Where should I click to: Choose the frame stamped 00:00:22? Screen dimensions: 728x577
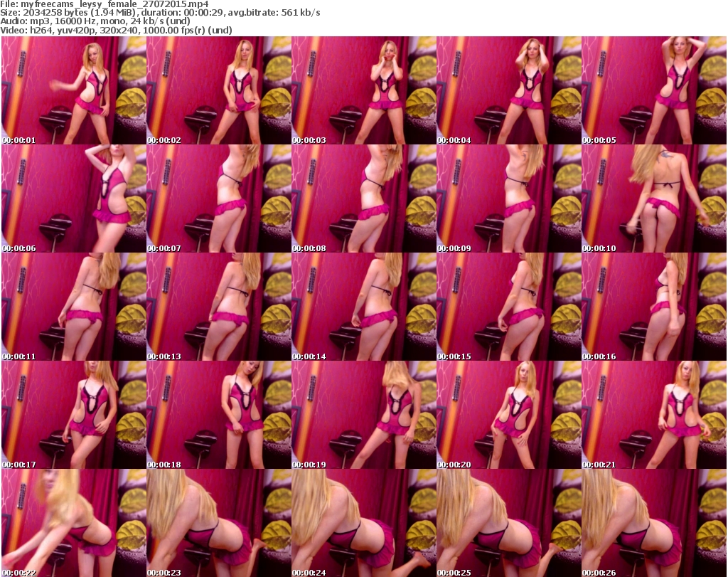pos(74,523)
